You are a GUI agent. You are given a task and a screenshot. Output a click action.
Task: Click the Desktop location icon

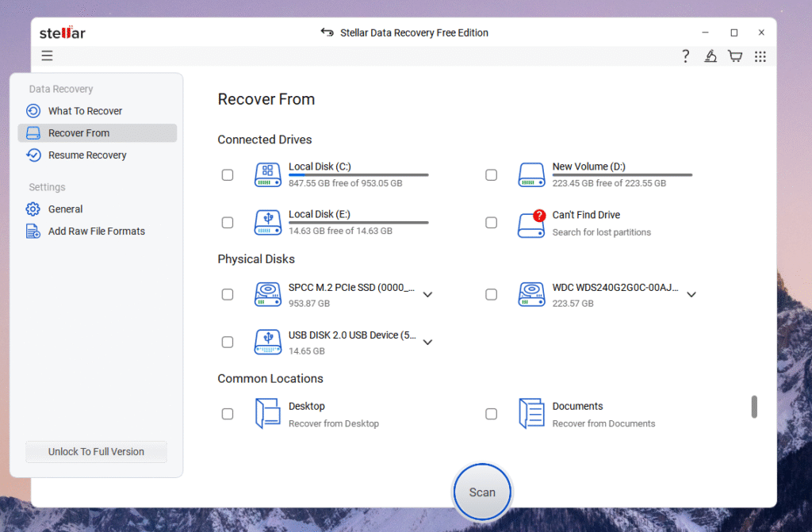[x=267, y=414]
